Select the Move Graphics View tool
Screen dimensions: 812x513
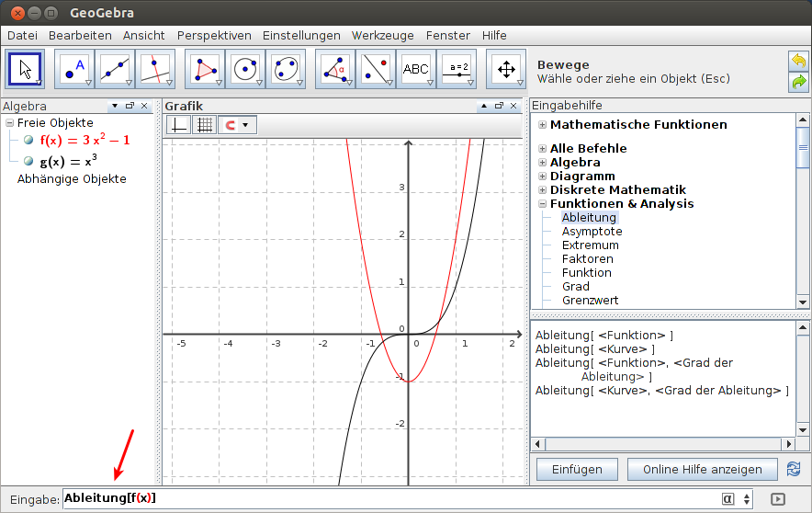(506, 69)
